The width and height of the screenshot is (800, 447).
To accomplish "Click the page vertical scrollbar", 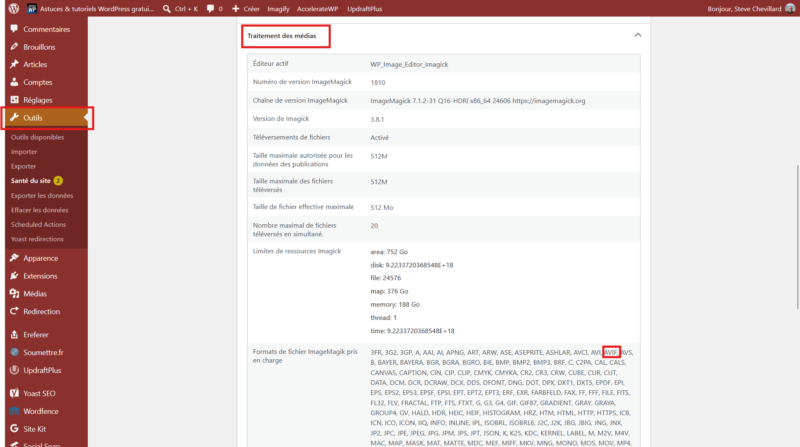I will point(797,237).
